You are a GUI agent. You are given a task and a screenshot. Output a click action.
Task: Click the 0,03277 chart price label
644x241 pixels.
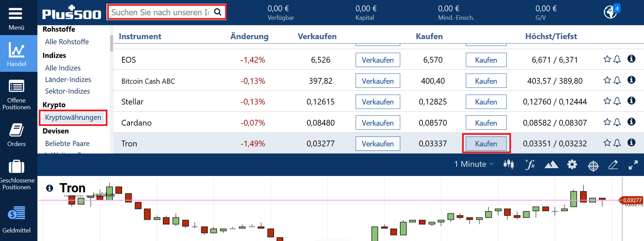pyautogui.click(x=632, y=200)
